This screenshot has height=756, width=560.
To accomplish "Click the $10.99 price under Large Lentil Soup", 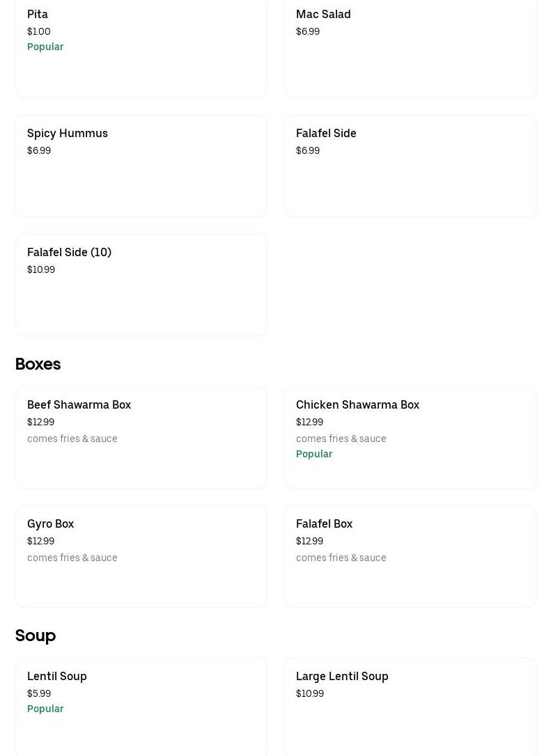I will click(x=310, y=694).
